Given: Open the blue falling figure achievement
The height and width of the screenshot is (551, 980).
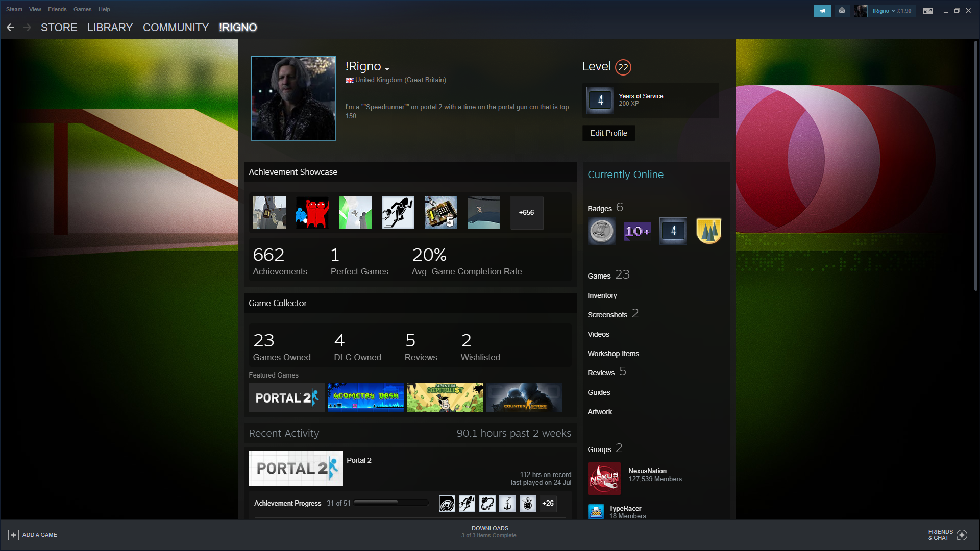Looking at the screenshot, I should coord(484,213).
